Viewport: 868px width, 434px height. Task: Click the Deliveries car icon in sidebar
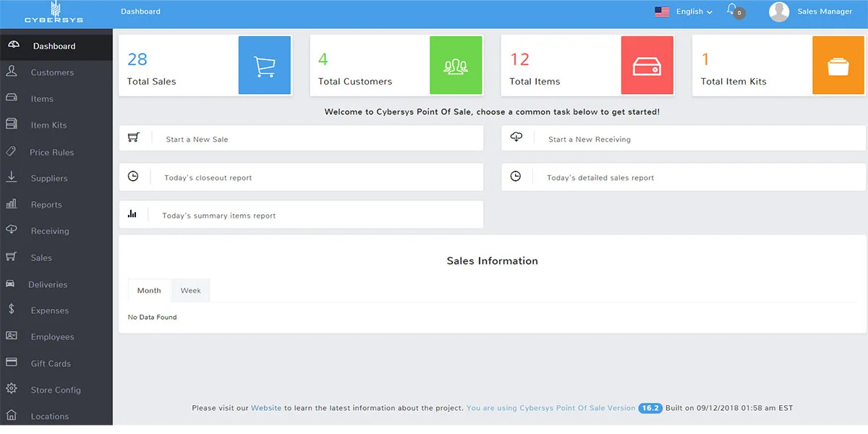(x=12, y=284)
